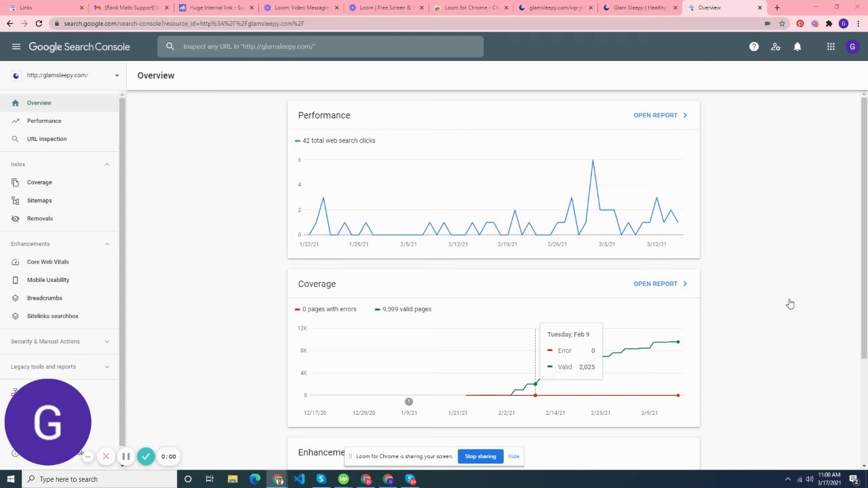Open the Extensions puzzle icon
868x488 pixels.
point(829,23)
